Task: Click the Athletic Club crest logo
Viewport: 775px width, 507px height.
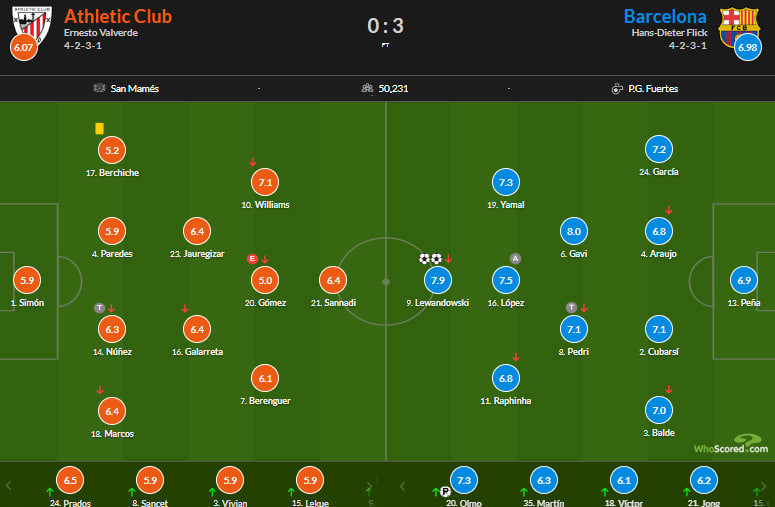Action: point(32,26)
